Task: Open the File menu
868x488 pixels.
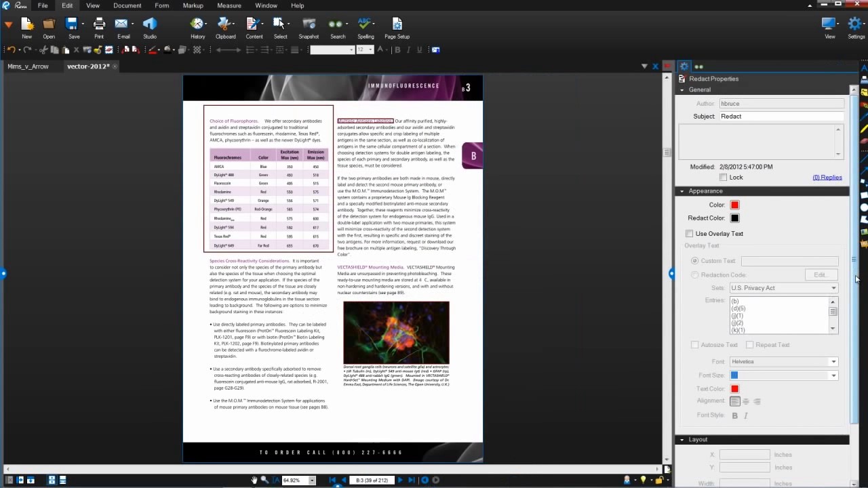Action: coord(43,5)
